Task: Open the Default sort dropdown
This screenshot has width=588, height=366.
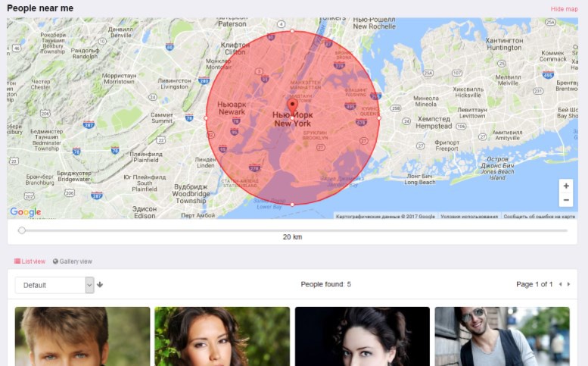Action: (54, 285)
